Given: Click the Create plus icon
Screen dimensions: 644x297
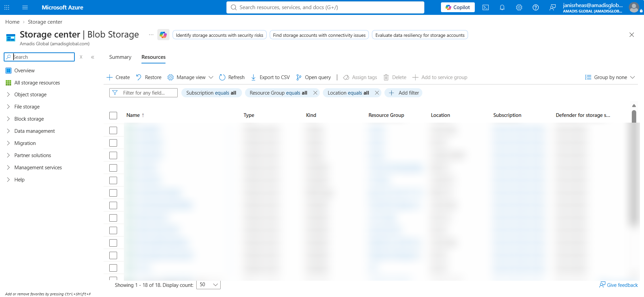Looking at the screenshot, I should 110,77.
